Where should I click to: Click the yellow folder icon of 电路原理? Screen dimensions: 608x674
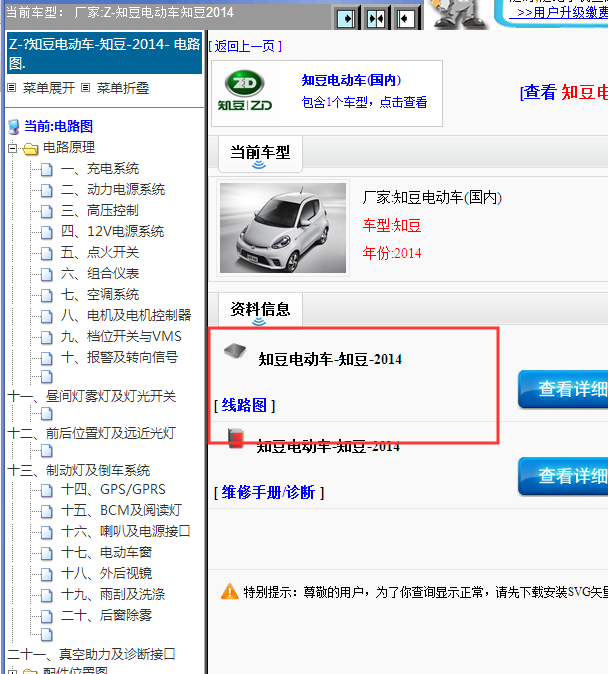(31, 149)
